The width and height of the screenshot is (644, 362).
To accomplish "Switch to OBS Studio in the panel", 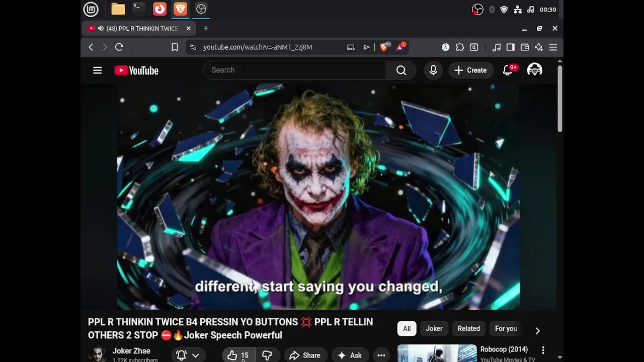I will pyautogui.click(x=201, y=9).
